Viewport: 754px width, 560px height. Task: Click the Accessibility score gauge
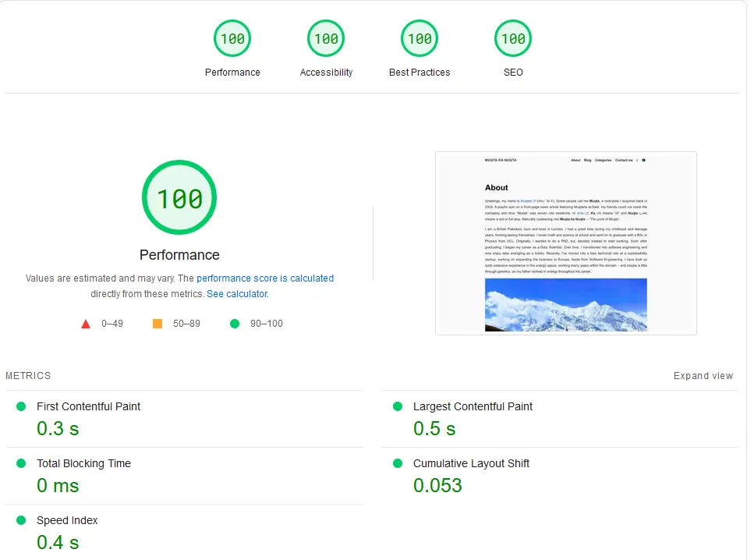[326, 37]
